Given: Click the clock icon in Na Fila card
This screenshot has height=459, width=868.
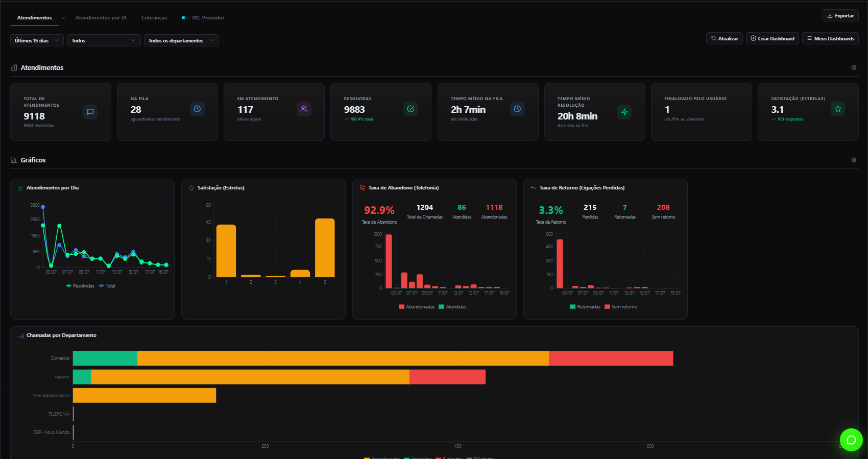Looking at the screenshot, I should 197,109.
